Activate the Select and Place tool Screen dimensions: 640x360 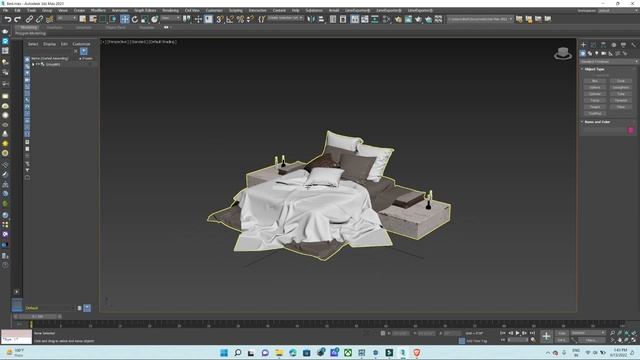[x=155, y=19]
